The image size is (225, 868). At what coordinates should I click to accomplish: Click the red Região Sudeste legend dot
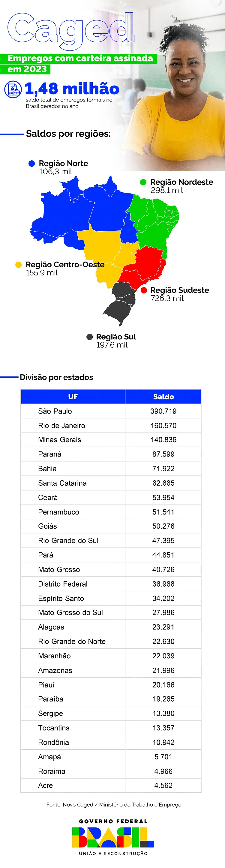coord(144,290)
